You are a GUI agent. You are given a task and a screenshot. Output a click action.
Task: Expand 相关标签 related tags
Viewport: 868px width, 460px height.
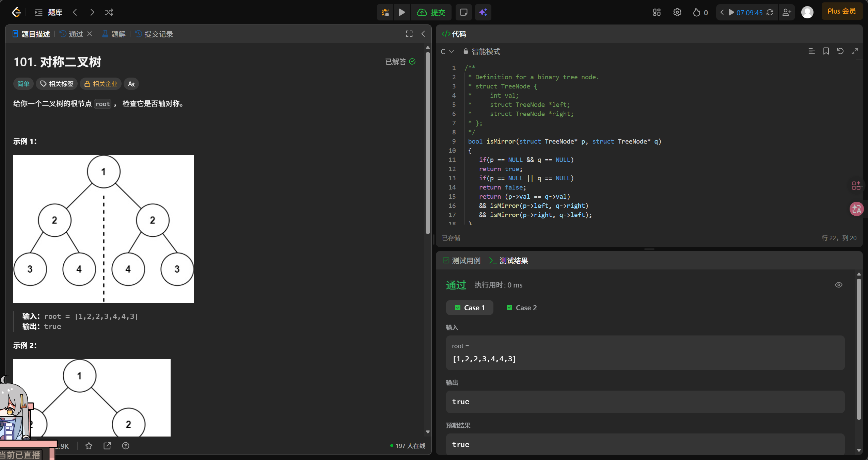pos(57,84)
